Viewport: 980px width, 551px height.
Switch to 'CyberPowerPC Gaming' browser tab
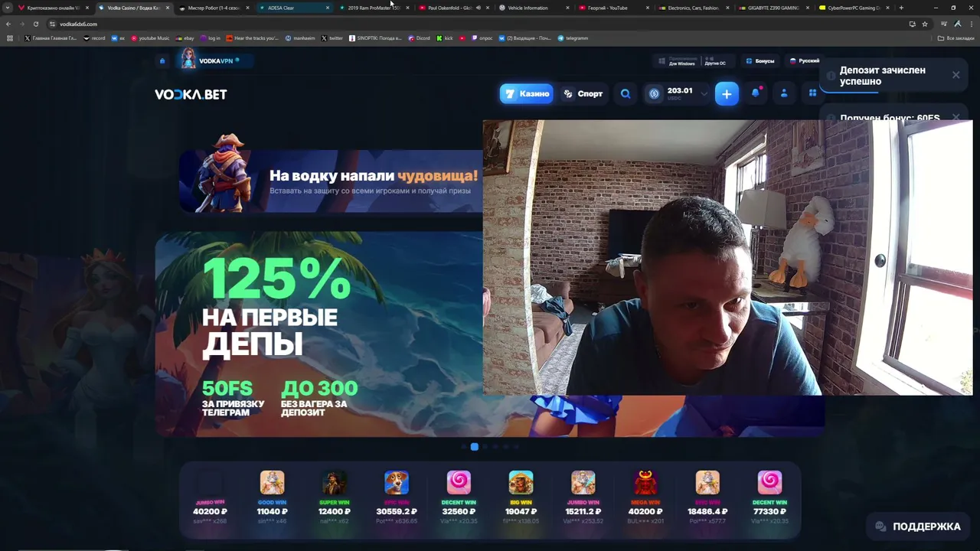(x=854, y=8)
